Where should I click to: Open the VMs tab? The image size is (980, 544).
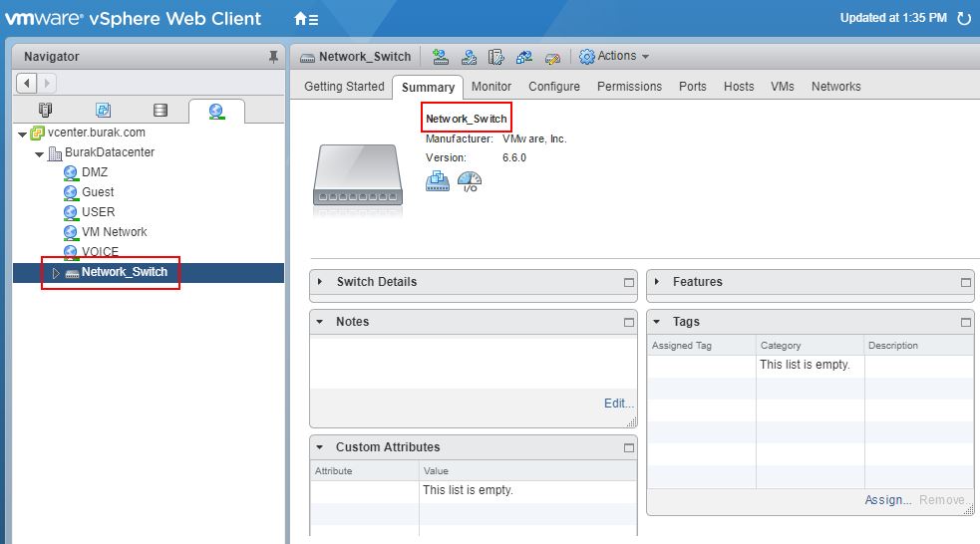click(783, 87)
